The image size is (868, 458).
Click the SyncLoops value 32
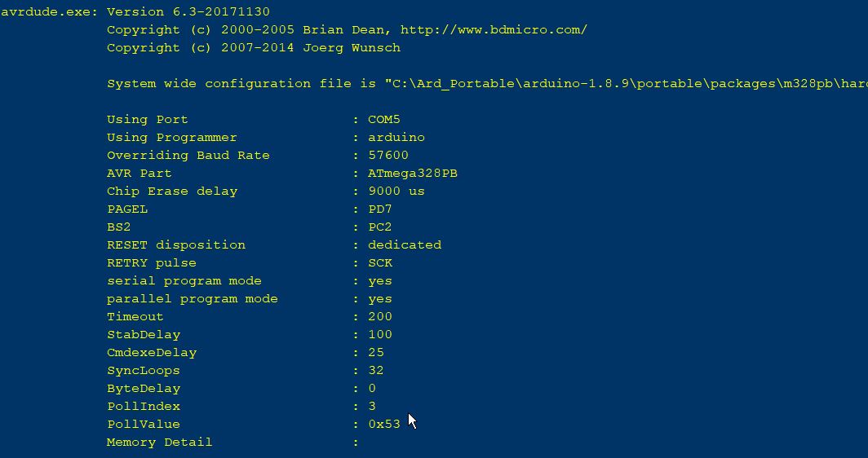[376, 371]
